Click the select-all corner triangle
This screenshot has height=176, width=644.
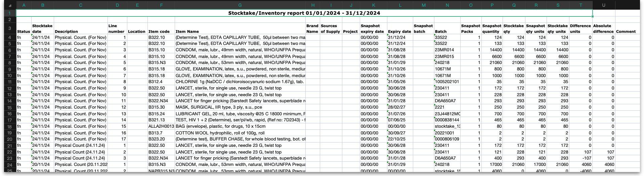10,5
